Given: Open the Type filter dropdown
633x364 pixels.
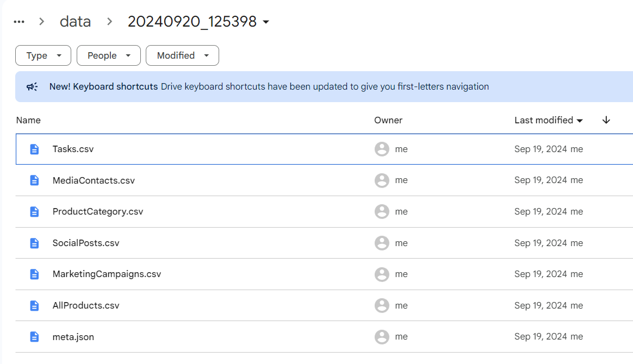Looking at the screenshot, I should [x=43, y=55].
